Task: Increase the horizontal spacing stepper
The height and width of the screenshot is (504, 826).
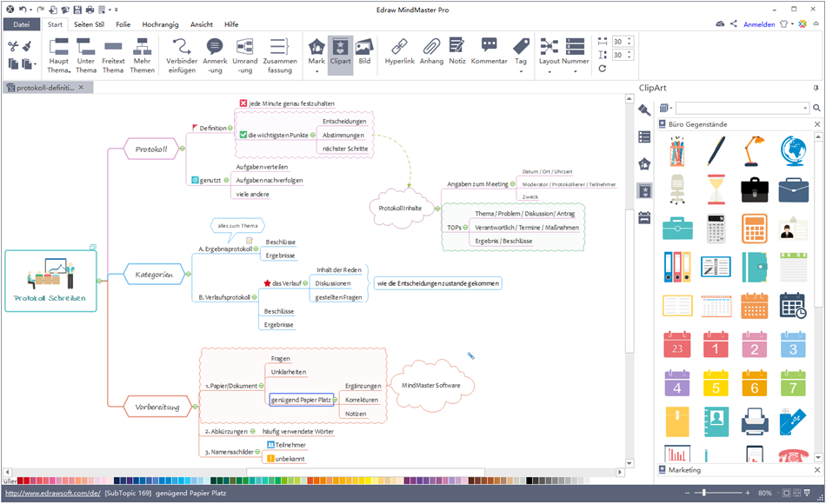Action: [629, 39]
